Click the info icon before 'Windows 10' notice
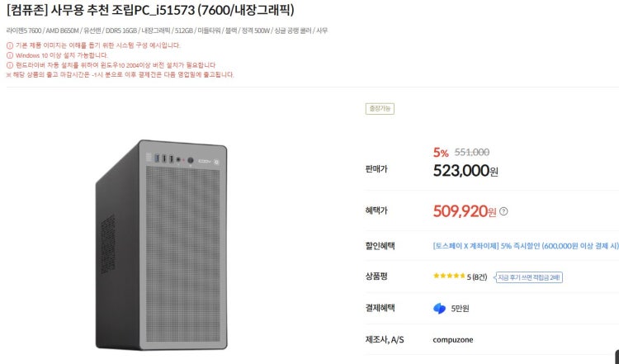Image resolution: width=619 pixels, height=364 pixels. point(9,54)
